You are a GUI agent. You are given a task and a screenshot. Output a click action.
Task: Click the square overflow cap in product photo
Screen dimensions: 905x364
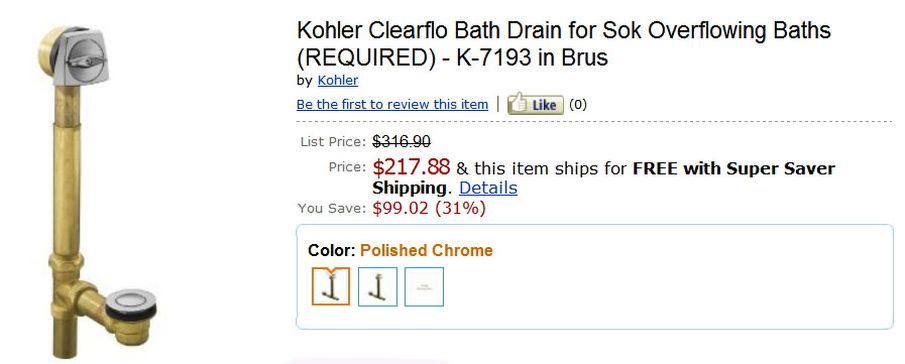pos(84,57)
